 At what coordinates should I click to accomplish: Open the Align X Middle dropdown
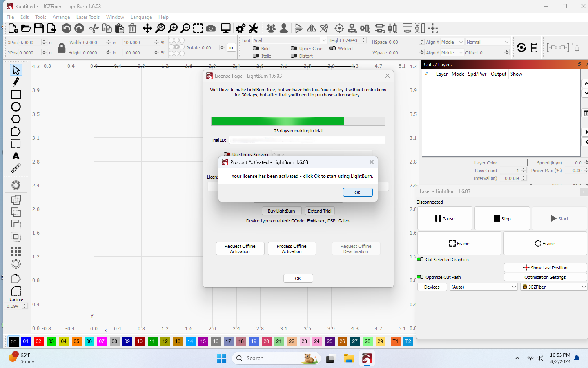click(x=452, y=42)
